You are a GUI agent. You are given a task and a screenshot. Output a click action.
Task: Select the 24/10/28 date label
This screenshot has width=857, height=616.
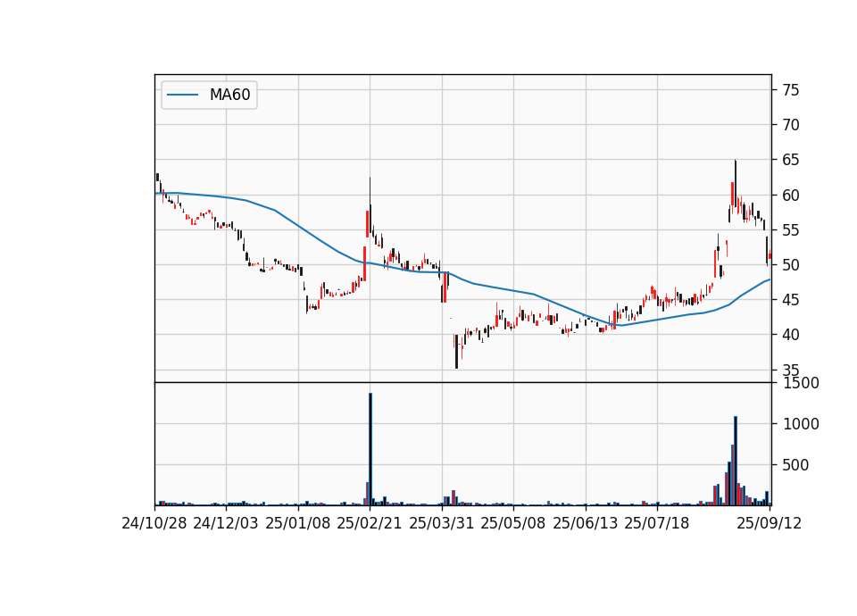(154, 523)
